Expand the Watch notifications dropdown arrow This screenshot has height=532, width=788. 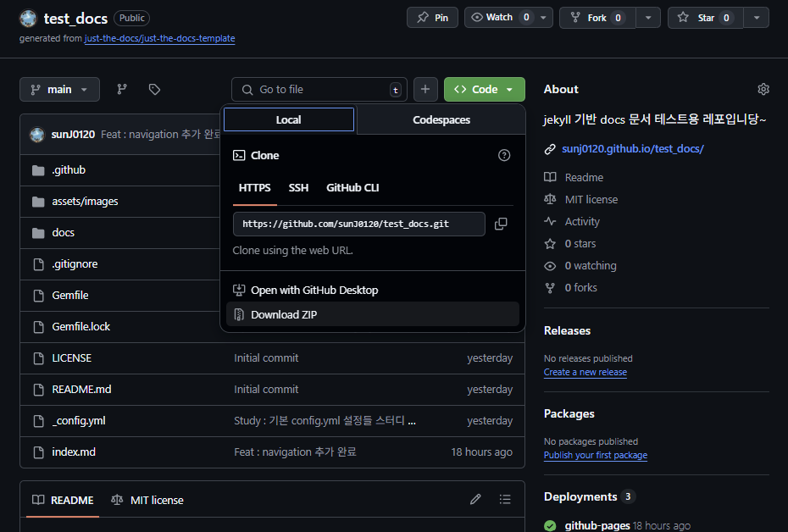(544, 18)
